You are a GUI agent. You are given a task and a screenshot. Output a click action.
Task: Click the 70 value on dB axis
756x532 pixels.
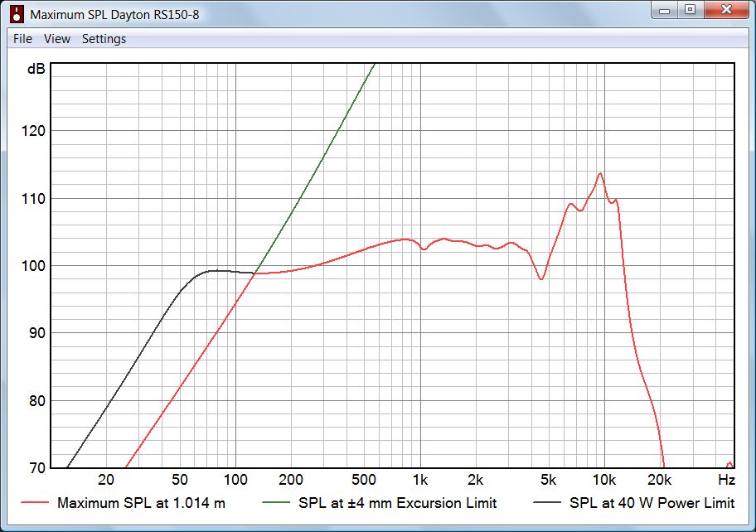(37, 468)
